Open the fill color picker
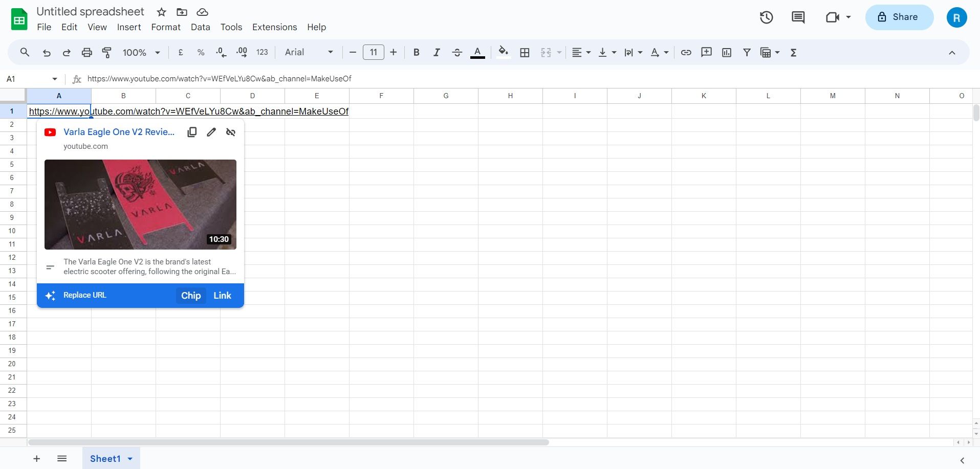The image size is (980, 469). [x=504, y=52]
